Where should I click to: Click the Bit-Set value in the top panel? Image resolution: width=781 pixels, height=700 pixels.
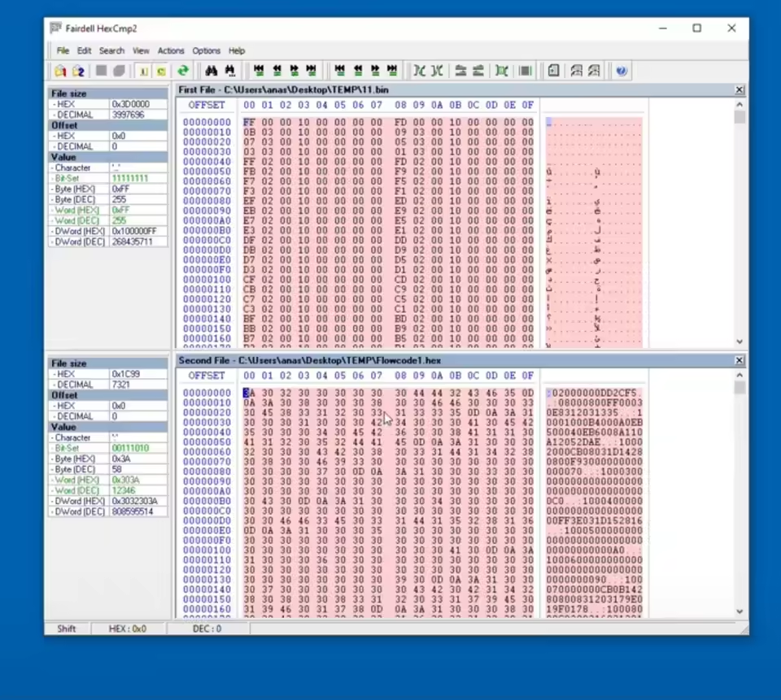pyautogui.click(x=129, y=178)
